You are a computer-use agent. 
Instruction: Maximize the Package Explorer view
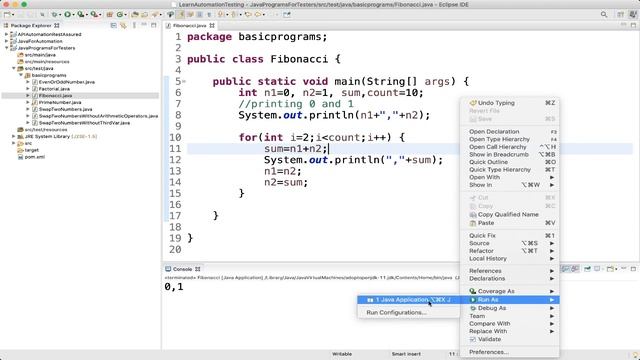(x=153, y=25)
